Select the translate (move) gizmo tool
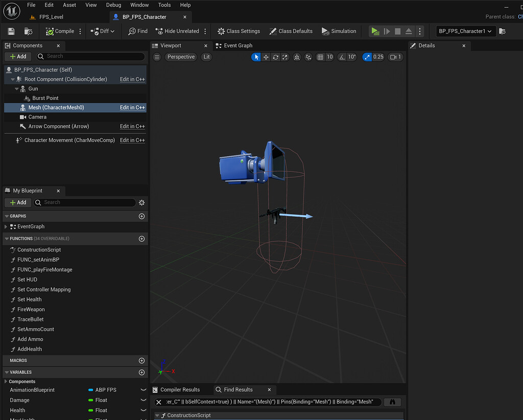This screenshot has height=420, width=523. pyautogui.click(x=266, y=57)
